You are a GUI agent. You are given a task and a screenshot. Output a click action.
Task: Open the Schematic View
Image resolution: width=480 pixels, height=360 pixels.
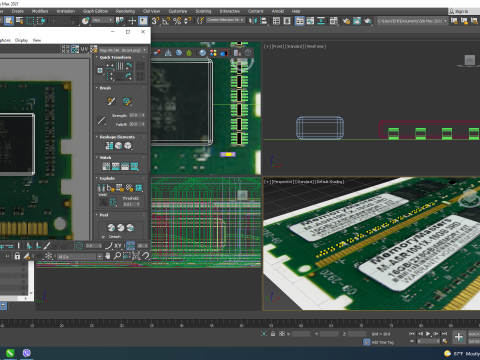click(321, 21)
